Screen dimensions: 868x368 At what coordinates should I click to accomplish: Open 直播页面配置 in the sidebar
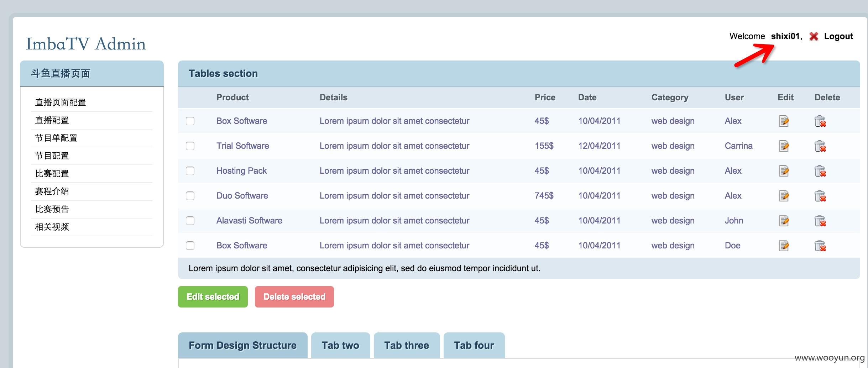[61, 102]
